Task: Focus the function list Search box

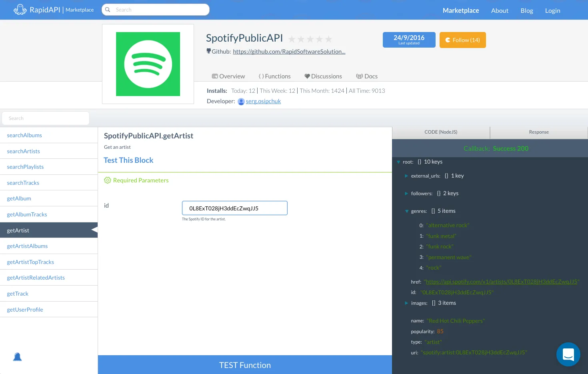Action: tap(46, 118)
